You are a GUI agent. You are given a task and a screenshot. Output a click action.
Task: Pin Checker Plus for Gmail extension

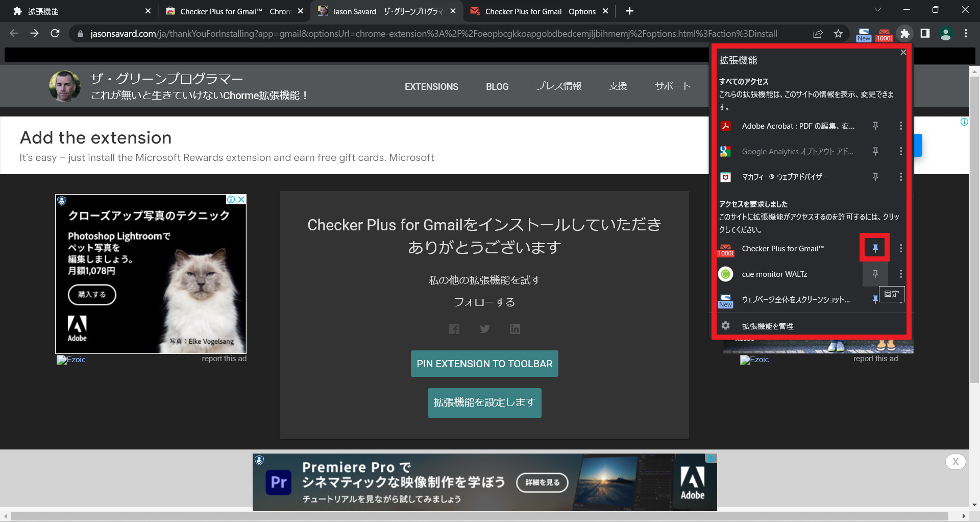[875, 248]
